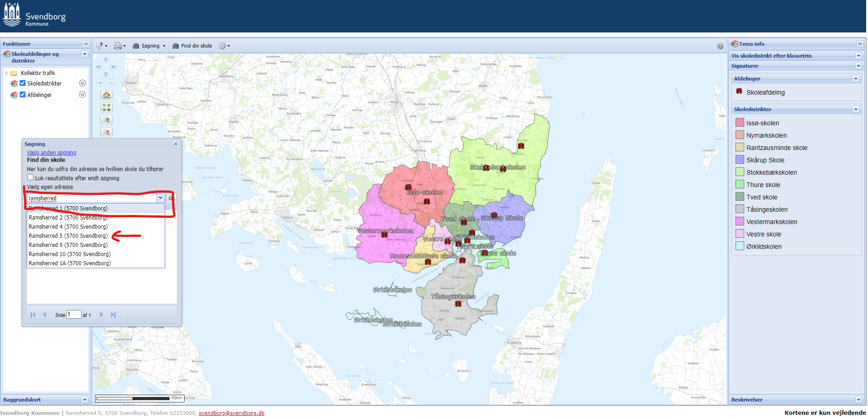Click the green tiles overview extent icon
Image resolution: width=868 pixels, height=418 pixels.
pos(106,107)
